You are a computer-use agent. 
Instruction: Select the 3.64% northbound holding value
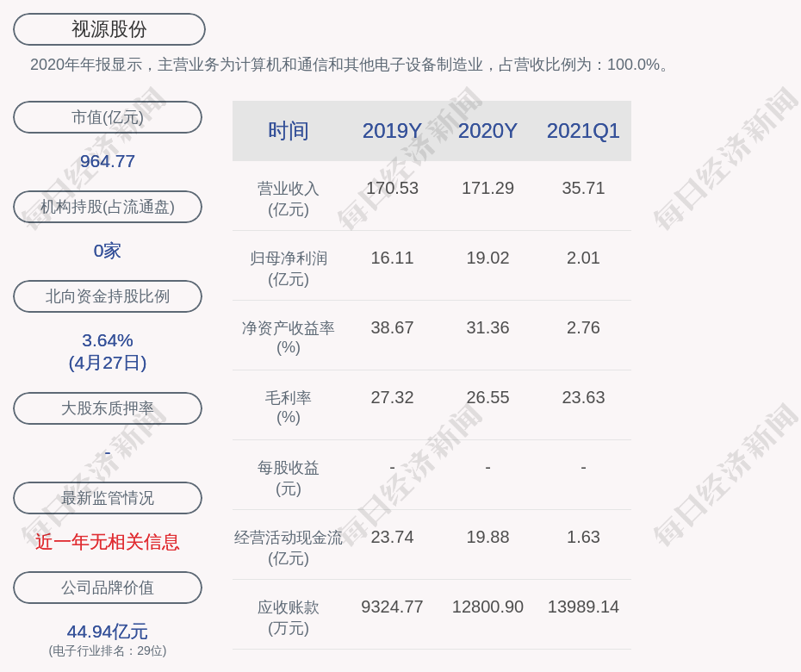[x=108, y=340]
